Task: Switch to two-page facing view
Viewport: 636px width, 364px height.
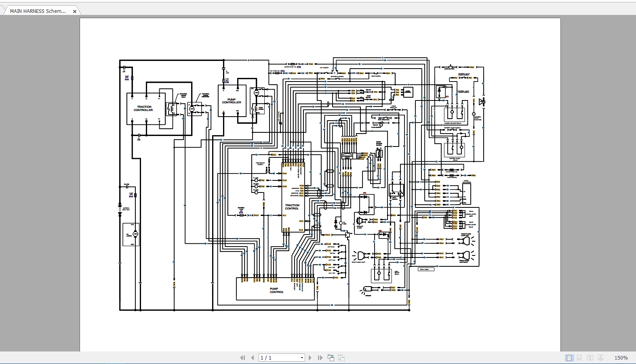Action: pos(590,358)
